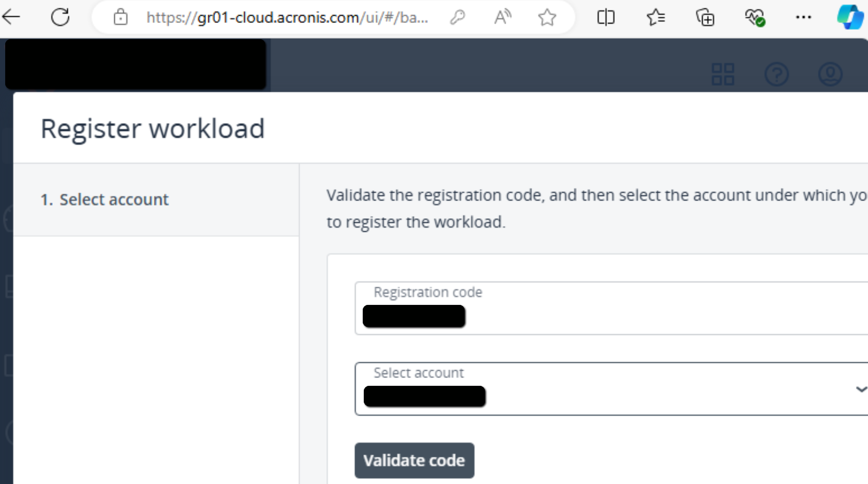Click the address bar URL

click(x=287, y=18)
